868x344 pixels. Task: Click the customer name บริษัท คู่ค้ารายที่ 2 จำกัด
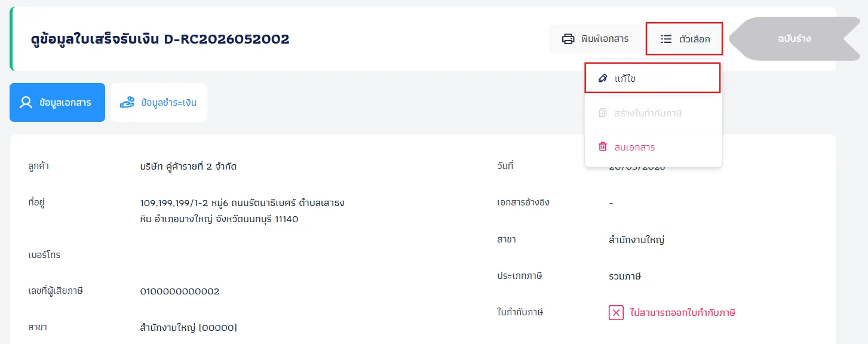(x=188, y=166)
